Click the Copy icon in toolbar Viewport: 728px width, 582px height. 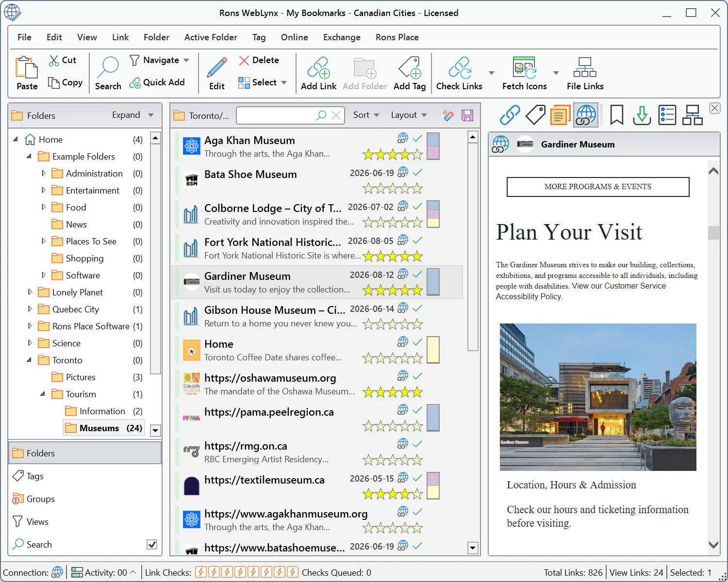tap(53, 82)
